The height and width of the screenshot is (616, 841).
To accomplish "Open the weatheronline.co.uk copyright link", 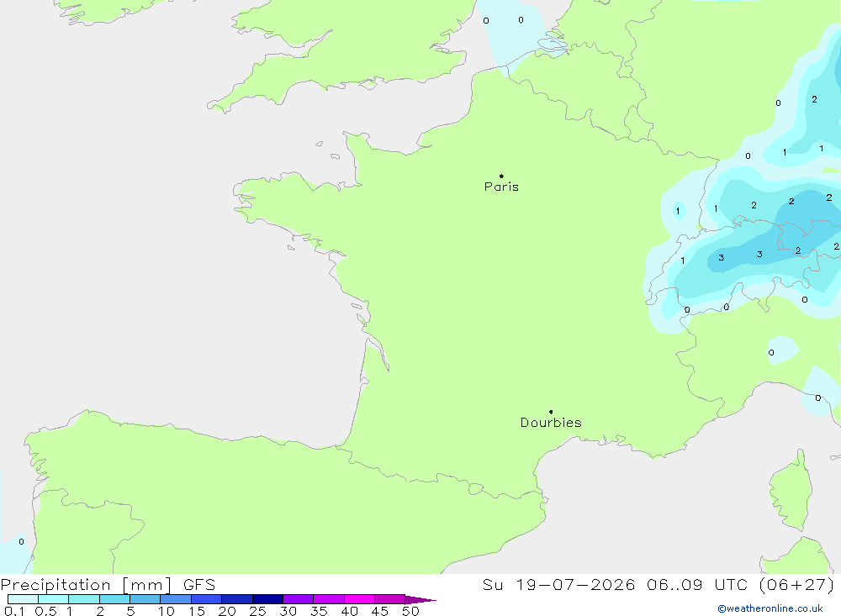I will click(770, 608).
